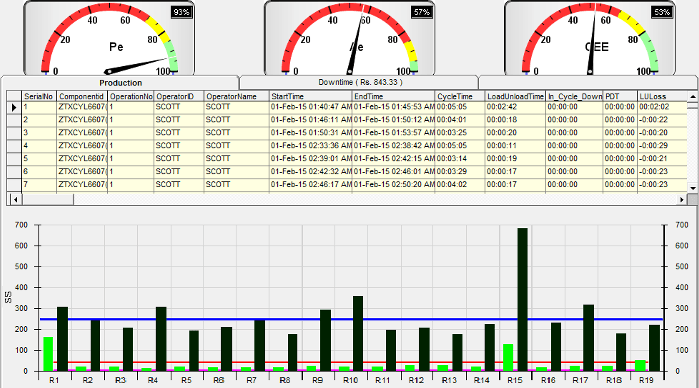Select row header for serial 4

14,146
